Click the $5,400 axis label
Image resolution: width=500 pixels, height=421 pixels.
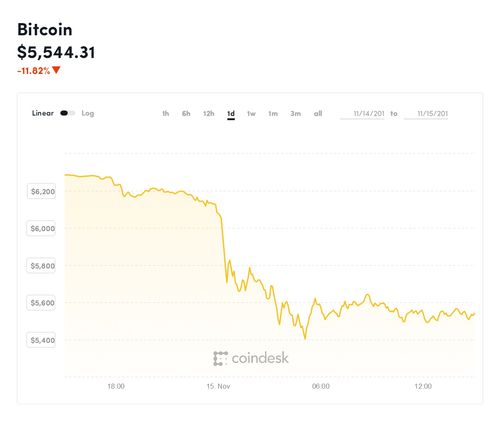click(x=41, y=340)
